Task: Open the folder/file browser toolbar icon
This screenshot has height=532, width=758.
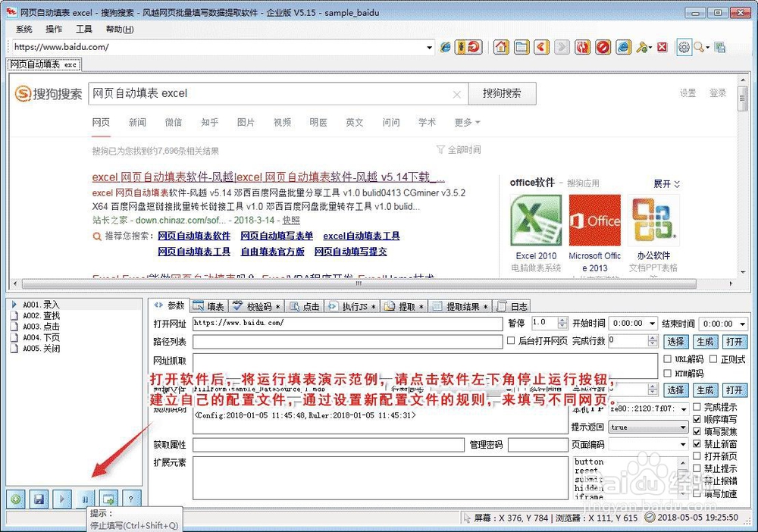Action: pos(522,47)
